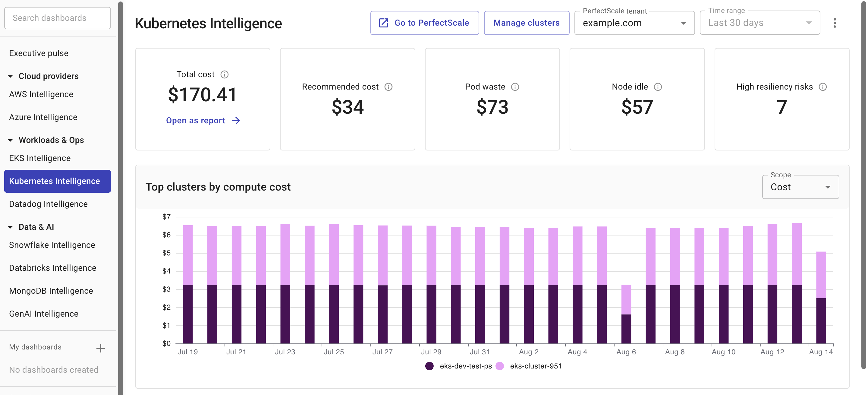The height and width of the screenshot is (395, 868).
Task: Select the AWS Intelligence dashboard
Action: pos(41,94)
